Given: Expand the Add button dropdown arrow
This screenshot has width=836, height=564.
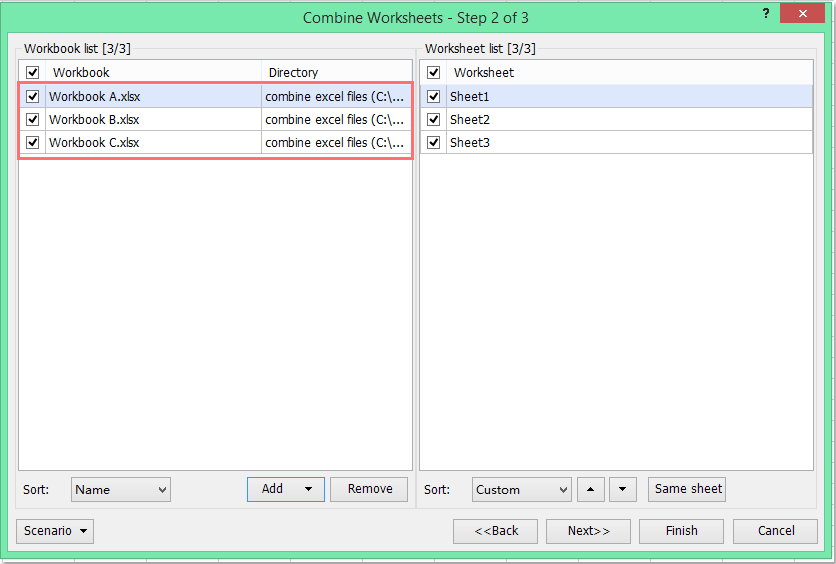Looking at the screenshot, I should [x=309, y=489].
